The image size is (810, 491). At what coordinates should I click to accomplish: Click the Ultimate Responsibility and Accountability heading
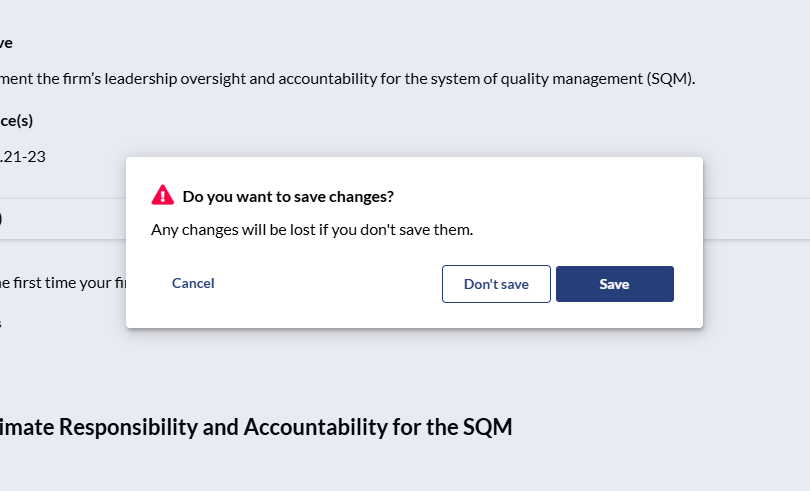click(255, 427)
